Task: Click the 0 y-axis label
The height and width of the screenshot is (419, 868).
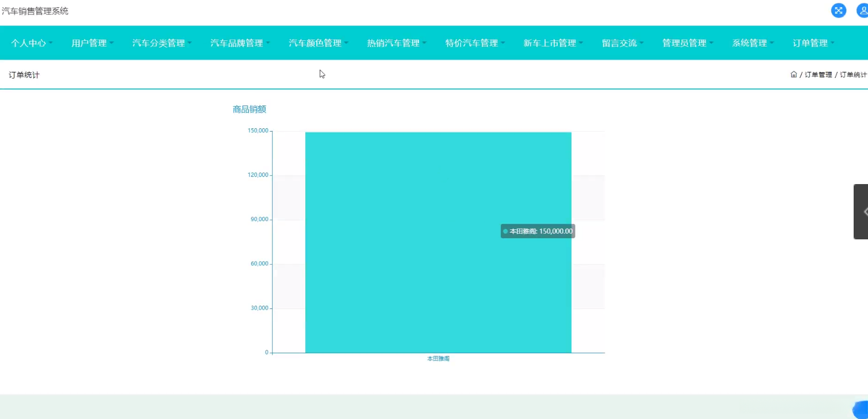Action: click(x=267, y=352)
